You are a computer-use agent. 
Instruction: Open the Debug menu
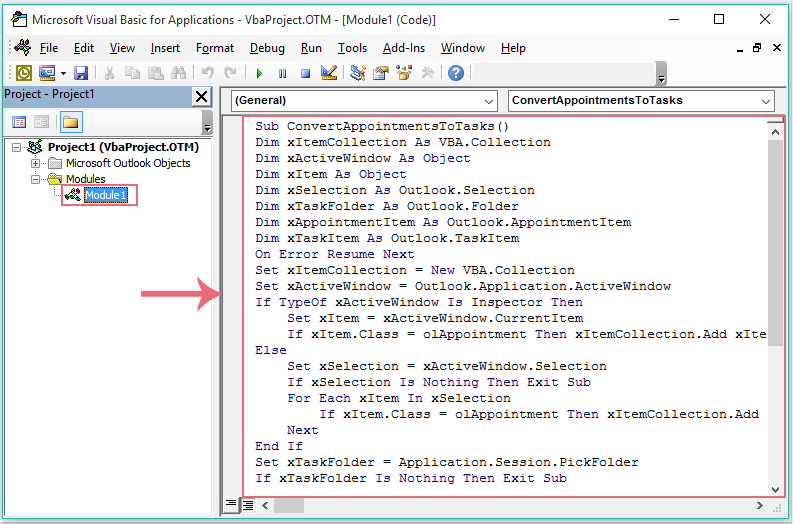(x=267, y=48)
